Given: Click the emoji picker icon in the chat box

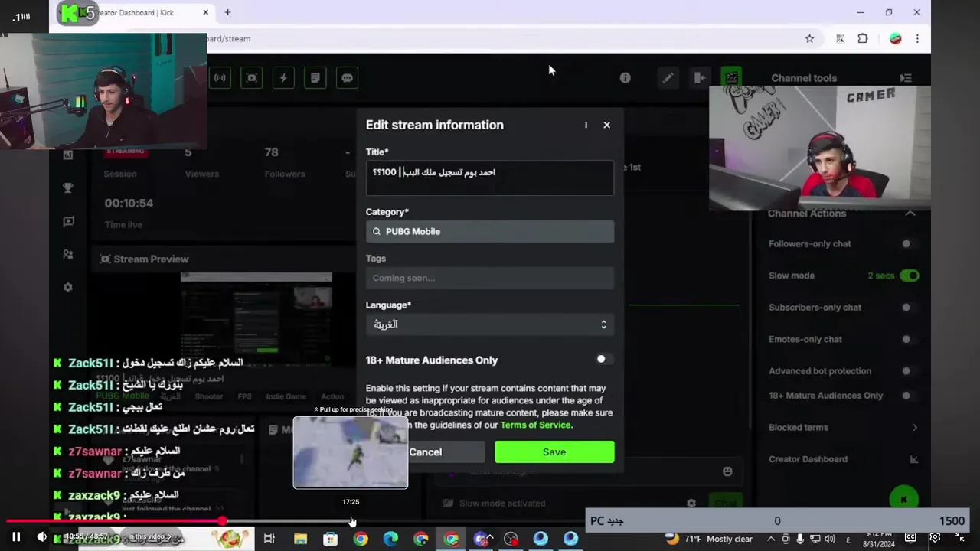Looking at the screenshot, I should click(727, 471).
